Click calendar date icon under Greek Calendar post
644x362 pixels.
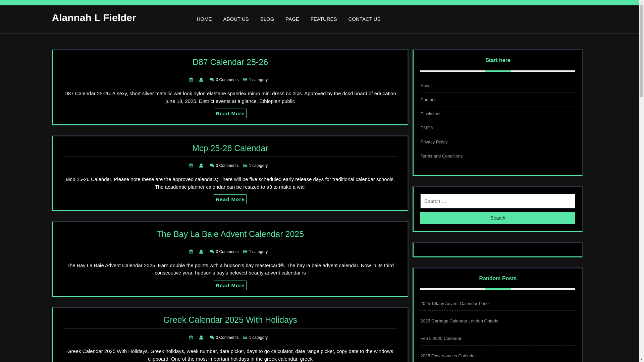[x=191, y=338]
